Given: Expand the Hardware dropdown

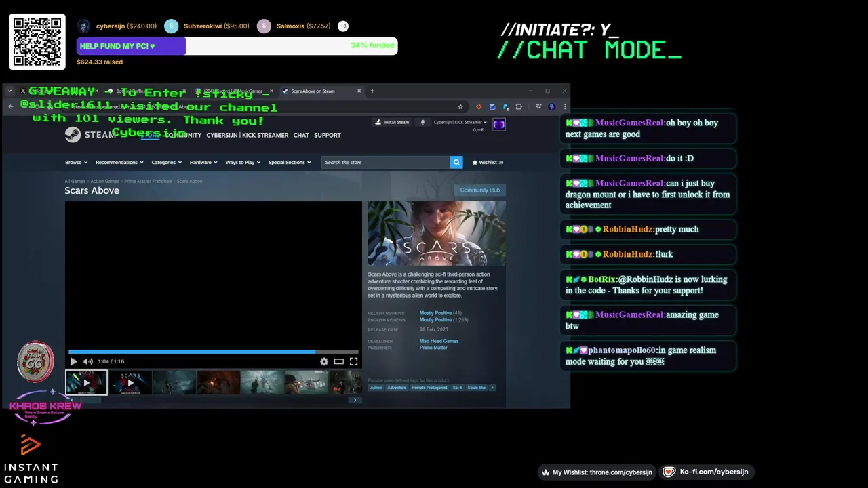Looking at the screenshot, I should click(x=203, y=162).
